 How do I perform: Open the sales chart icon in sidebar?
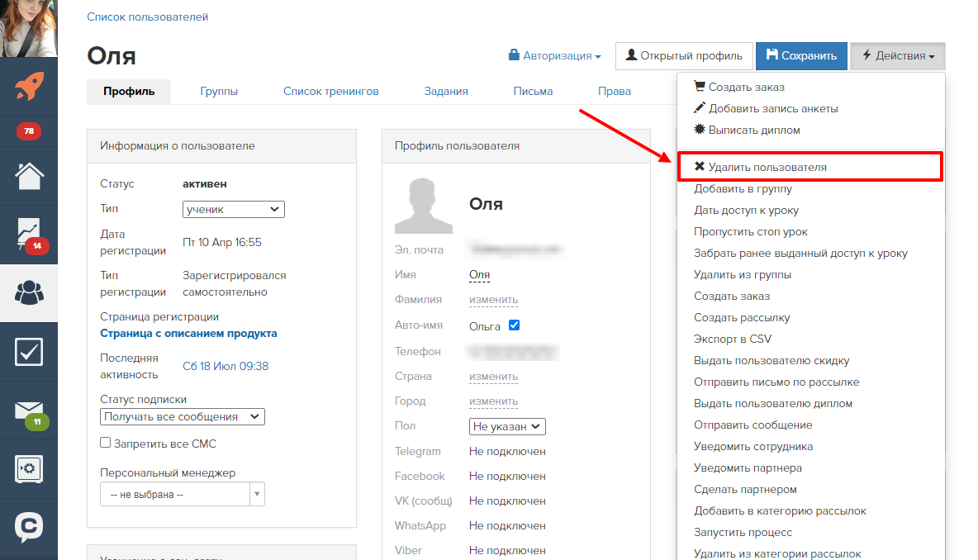point(29,235)
